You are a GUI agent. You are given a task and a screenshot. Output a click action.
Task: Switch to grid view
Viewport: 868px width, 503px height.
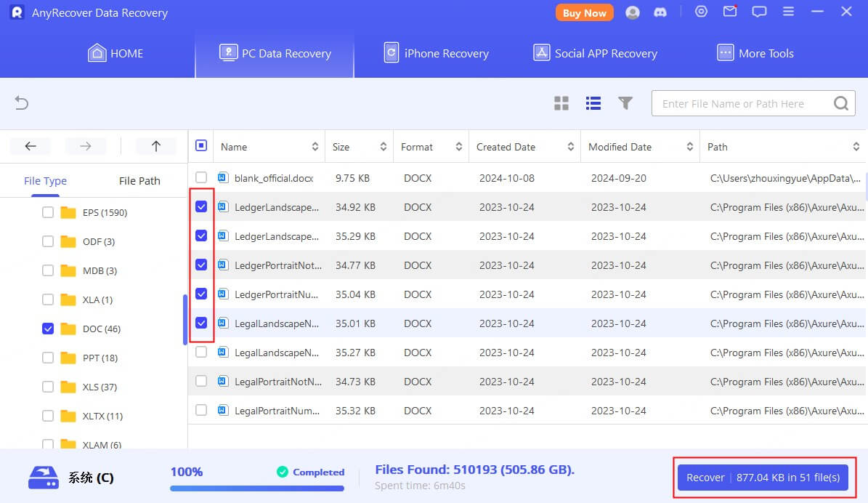561,103
